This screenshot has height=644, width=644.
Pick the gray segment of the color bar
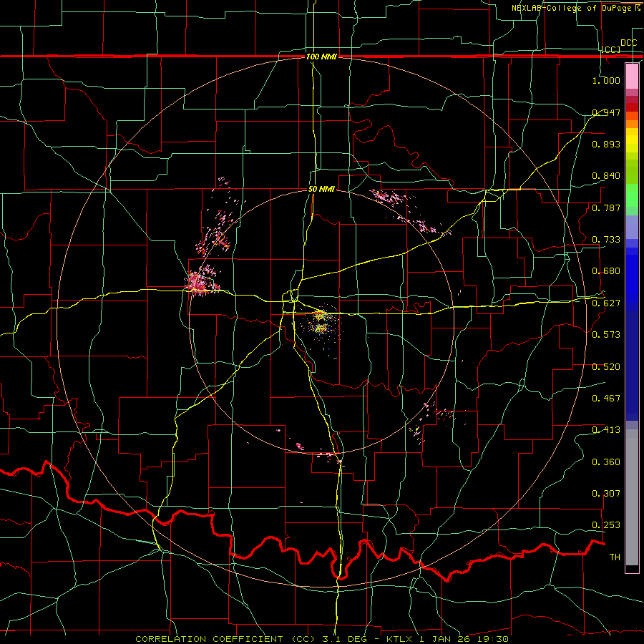pos(632,497)
